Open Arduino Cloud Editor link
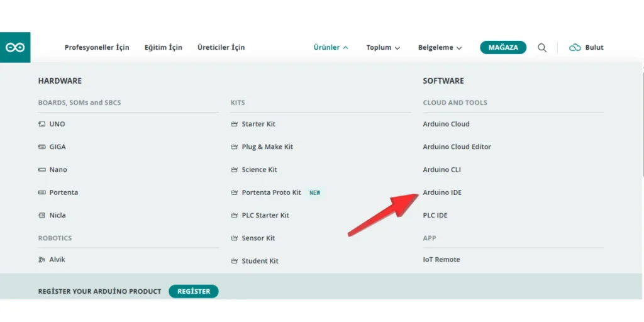This screenshot has height=322, width=644. (x=457, y=147)
